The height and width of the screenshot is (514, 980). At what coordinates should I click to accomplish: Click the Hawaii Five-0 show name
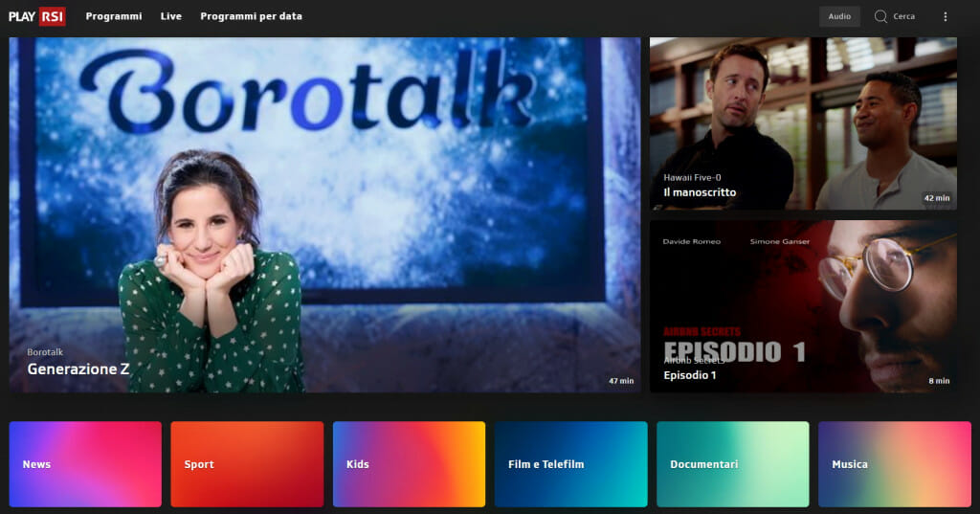[692, 178]
